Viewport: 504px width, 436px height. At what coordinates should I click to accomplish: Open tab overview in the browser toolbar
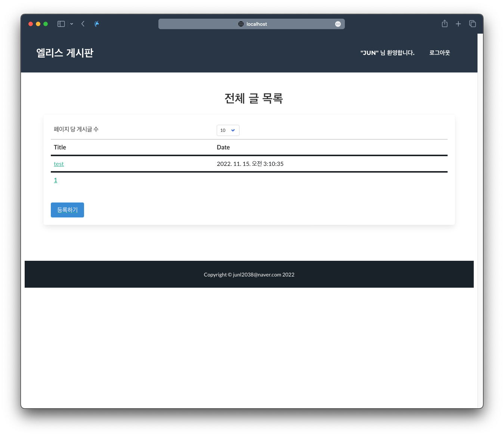(x=472, y=24)
